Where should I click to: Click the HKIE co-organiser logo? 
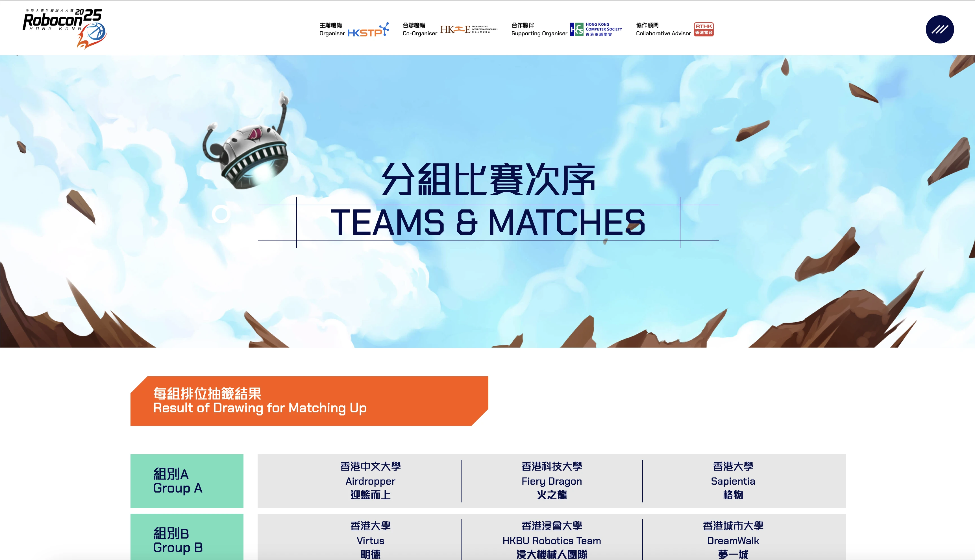coord(468,30)
